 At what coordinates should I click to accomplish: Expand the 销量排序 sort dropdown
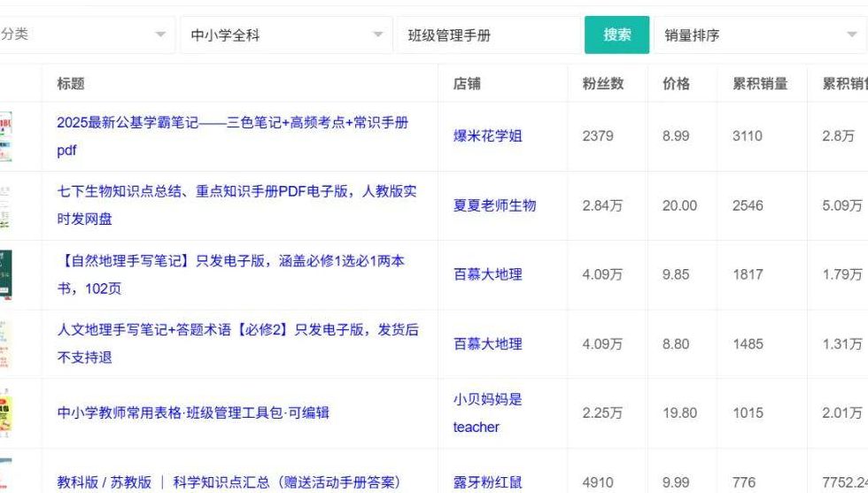[760, 35]
